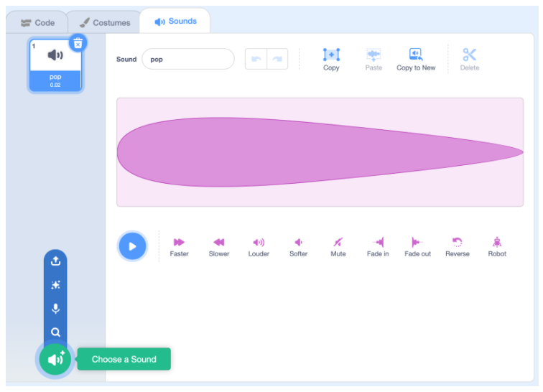
Task: Select the Sounds tab
Action: tap(175, 22)
